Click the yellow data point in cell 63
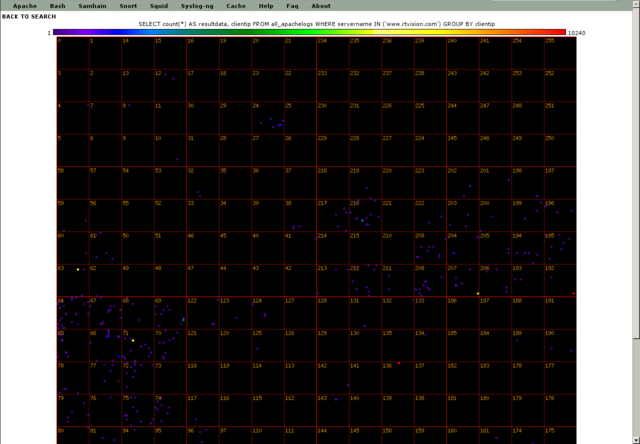This screenshot has width=640, height=444. [78, 269]
